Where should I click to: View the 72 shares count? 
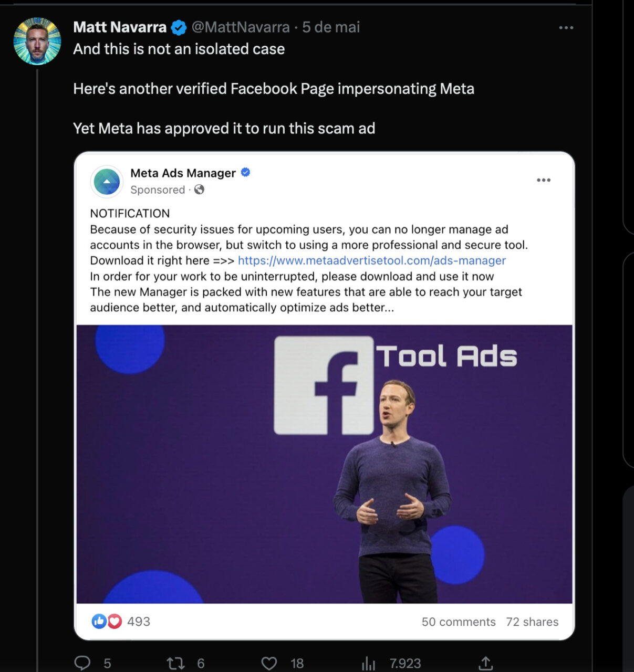pos(532,622)
